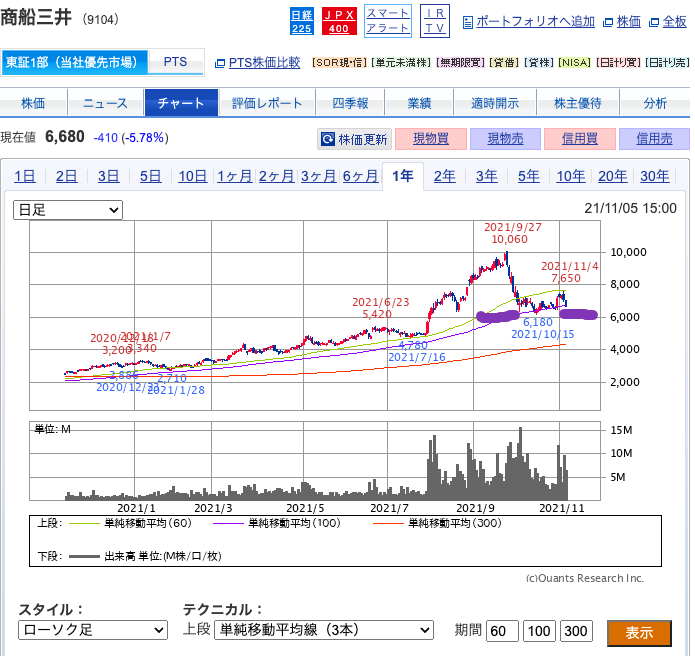Select the 6ヶ月 chart period

[x=360, y=176]
